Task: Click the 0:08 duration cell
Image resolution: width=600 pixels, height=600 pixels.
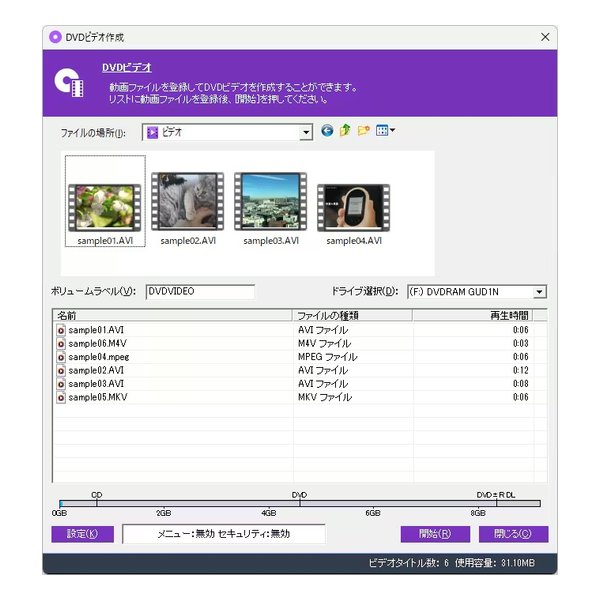Action: (520, 384)
